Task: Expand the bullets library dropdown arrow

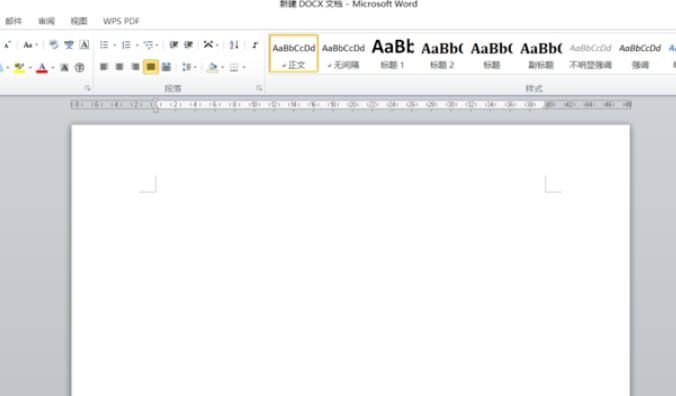Action: (x=114, y=45)
